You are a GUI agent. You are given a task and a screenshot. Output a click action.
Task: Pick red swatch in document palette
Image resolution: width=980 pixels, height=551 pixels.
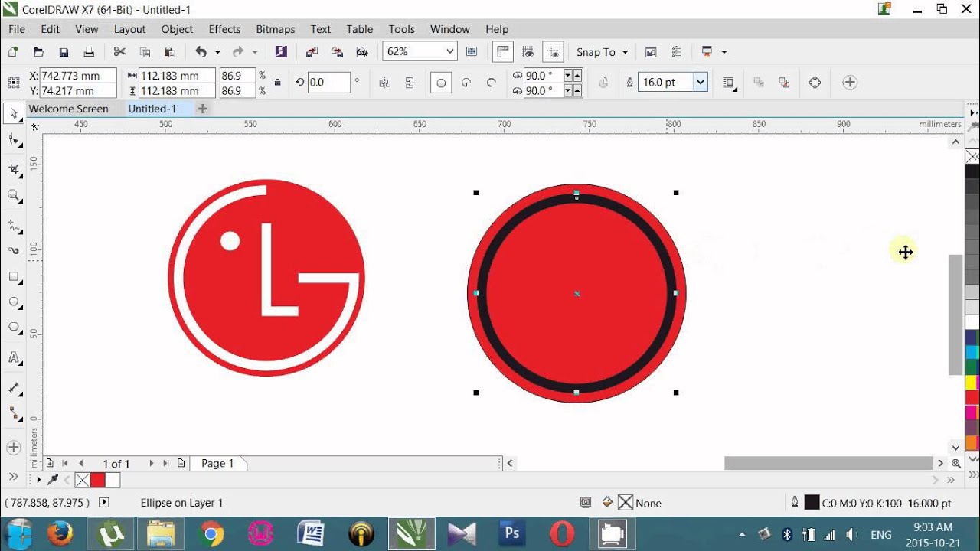point(97,481)
